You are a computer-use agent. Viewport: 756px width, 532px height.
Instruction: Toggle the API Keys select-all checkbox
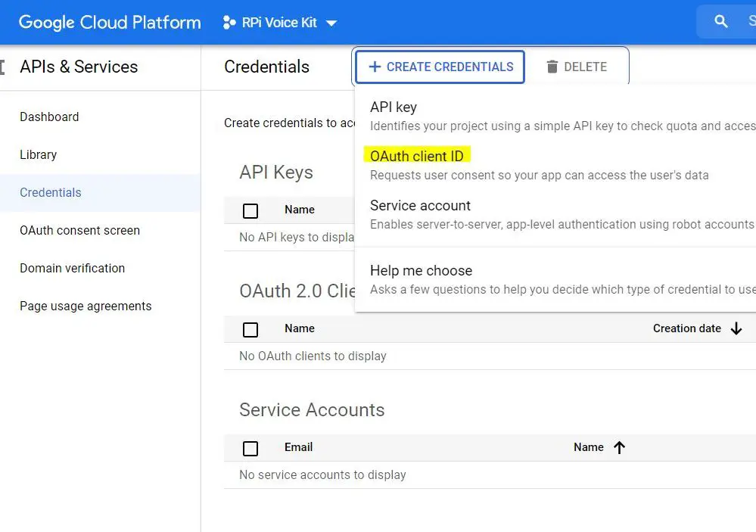(250, 211)
